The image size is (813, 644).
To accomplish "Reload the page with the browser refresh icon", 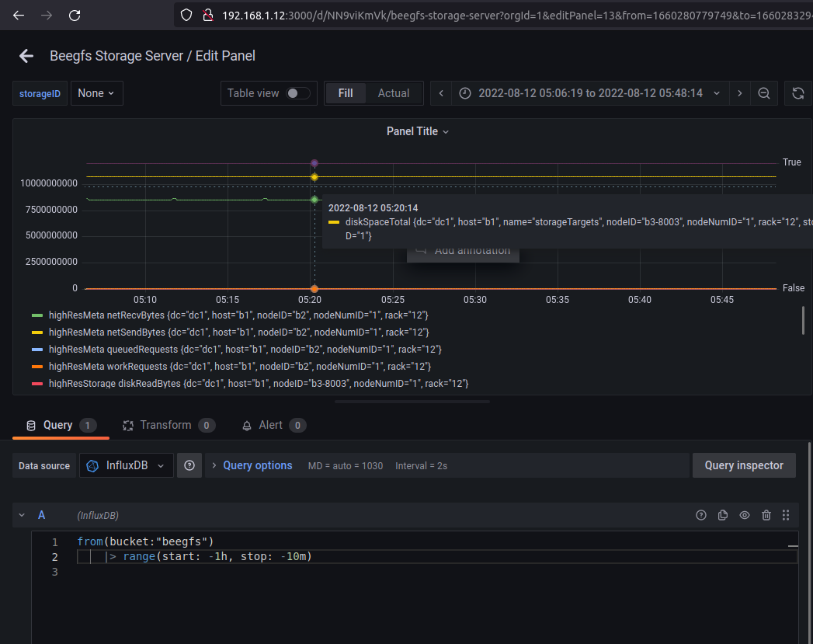I will point(75,16).
